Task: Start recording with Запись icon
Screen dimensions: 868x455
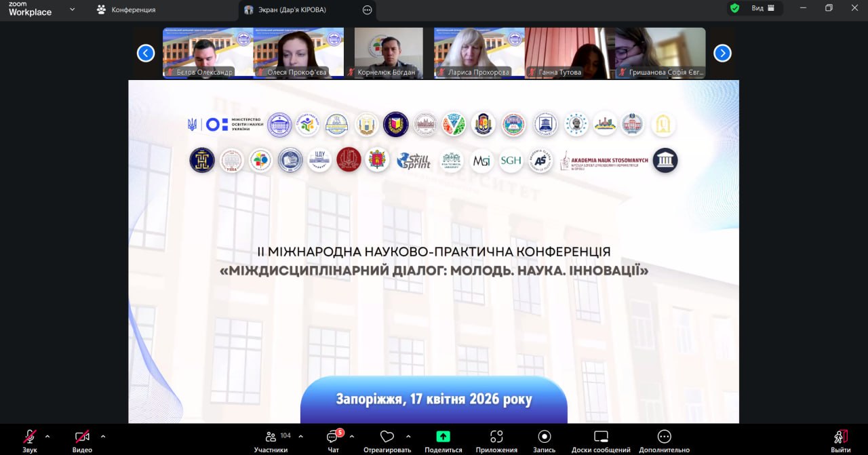Action: point(544,437)
